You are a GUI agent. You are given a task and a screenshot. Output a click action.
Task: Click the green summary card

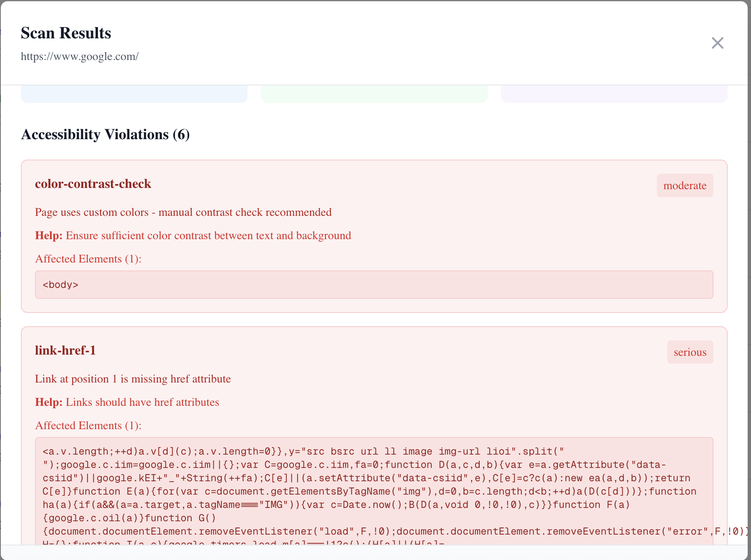[x=374, y=94]
